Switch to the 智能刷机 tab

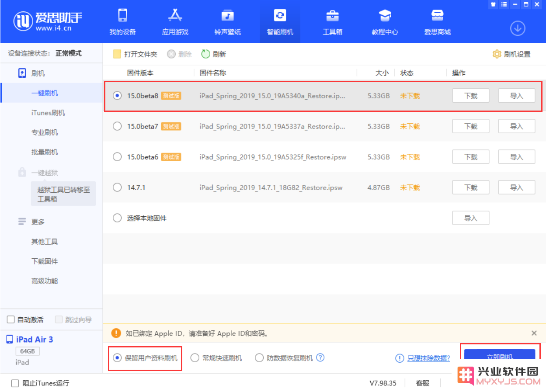click(280, 22)
